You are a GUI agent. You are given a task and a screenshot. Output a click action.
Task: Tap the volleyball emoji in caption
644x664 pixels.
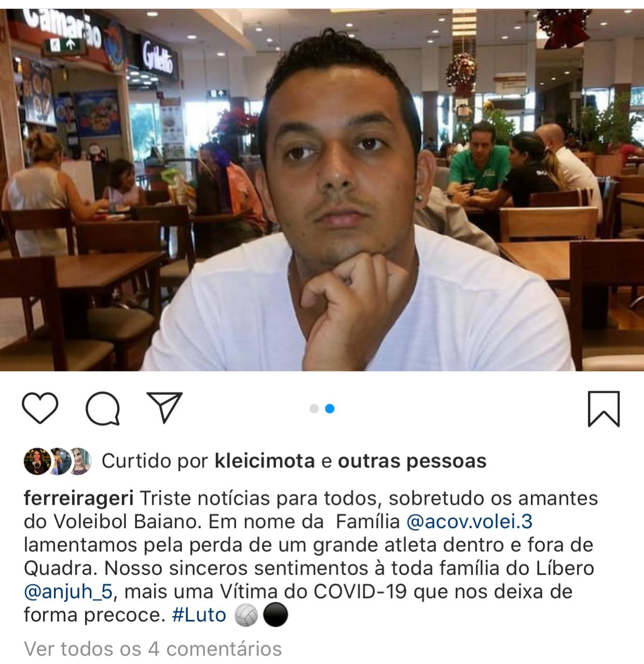[246, 616]
